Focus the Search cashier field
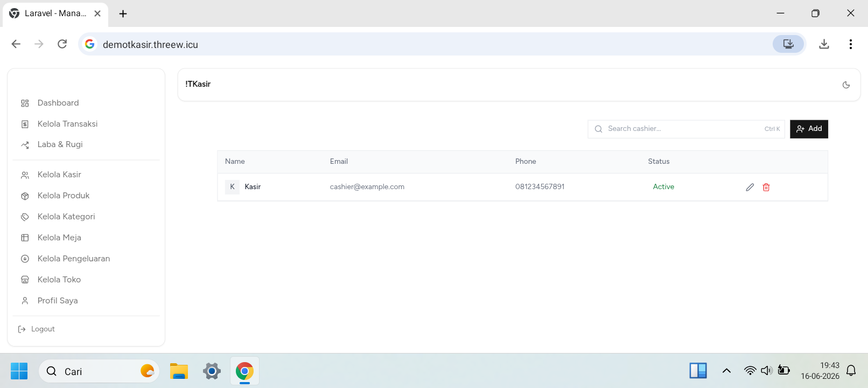 688,129
